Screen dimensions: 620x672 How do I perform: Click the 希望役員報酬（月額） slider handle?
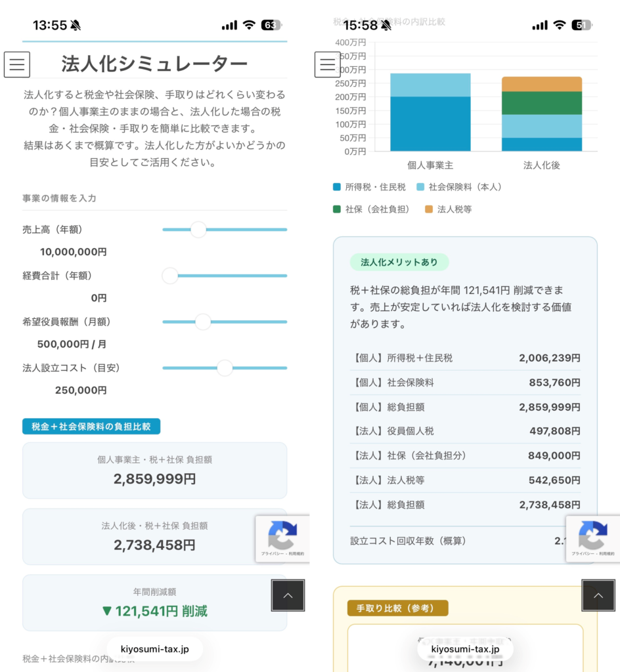click(x=203, y=322)
